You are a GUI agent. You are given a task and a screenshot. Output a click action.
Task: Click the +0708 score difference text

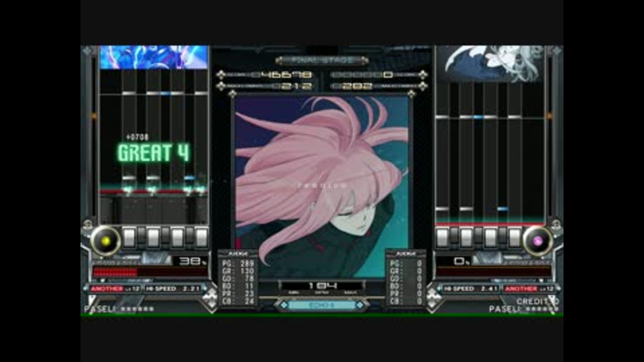coord(138,137)
